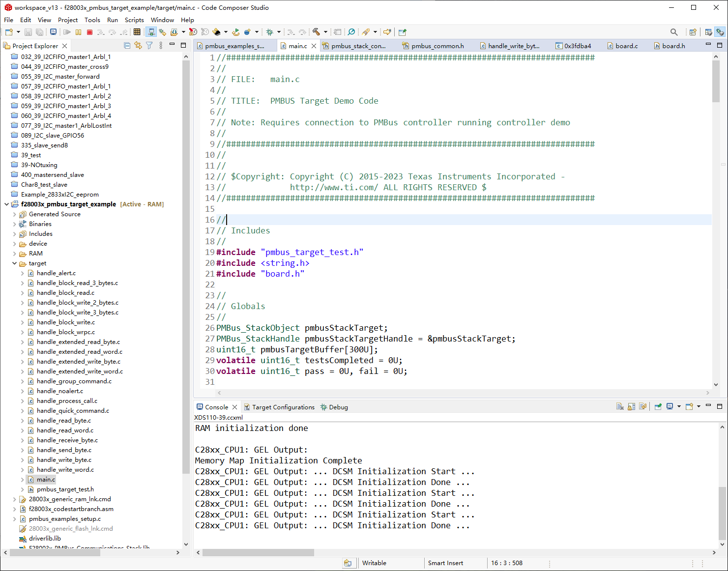Viewport: 728px width, 571px height.
Task: Collapse the target folder
Action: (14, 263)
